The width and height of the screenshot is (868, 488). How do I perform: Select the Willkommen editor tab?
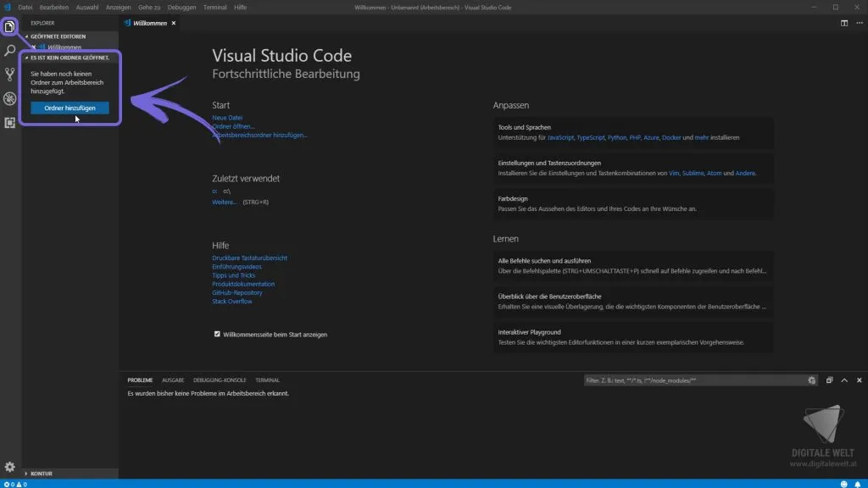pyautogui.click(x=149, y=23)
